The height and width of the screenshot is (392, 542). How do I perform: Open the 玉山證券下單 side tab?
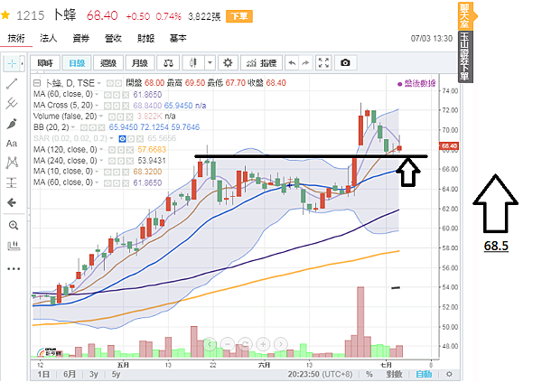click(465, 57)
